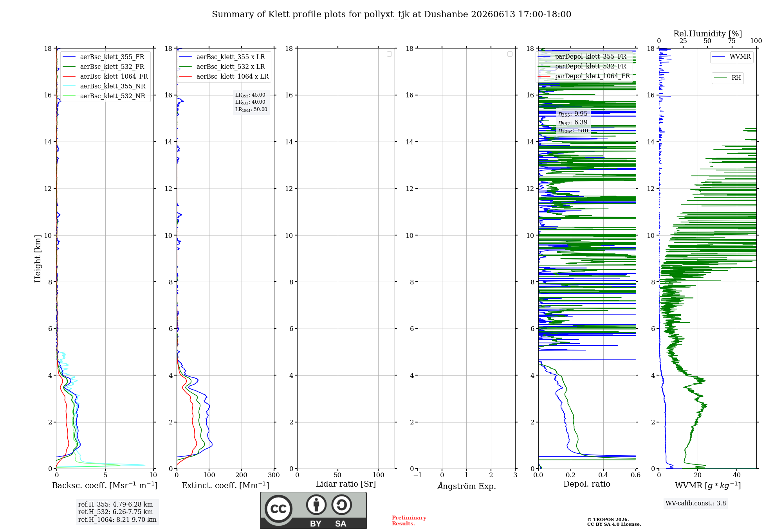Image resolution: width=783 pixels, height=532 pixels.
Task: Select legend entry aerBsc_klett_355_FR
Action: (x=105, y=57)
